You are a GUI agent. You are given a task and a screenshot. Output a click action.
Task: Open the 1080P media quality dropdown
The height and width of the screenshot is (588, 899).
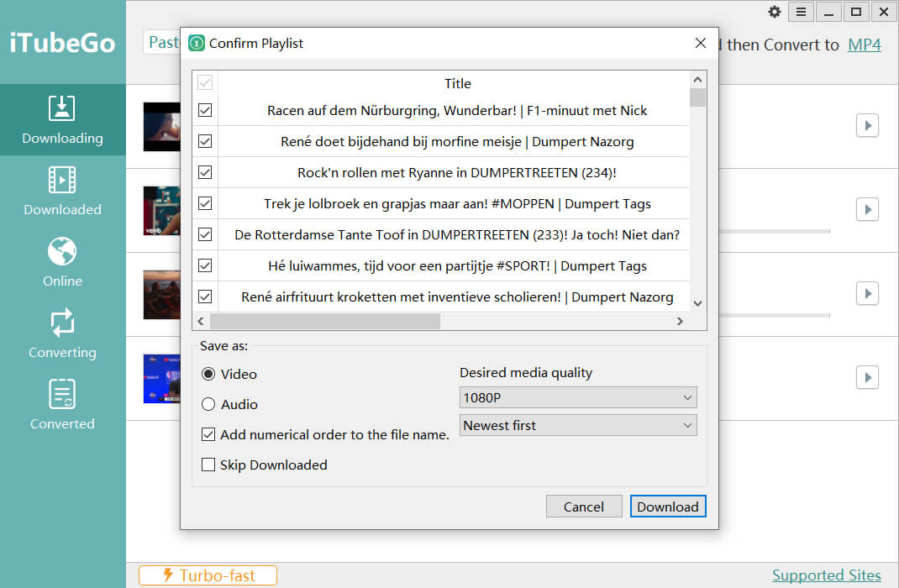click(x=578, y=397)
